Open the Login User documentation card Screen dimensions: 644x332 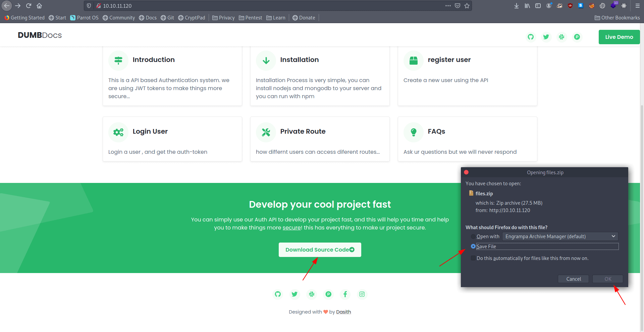point(172,139)
